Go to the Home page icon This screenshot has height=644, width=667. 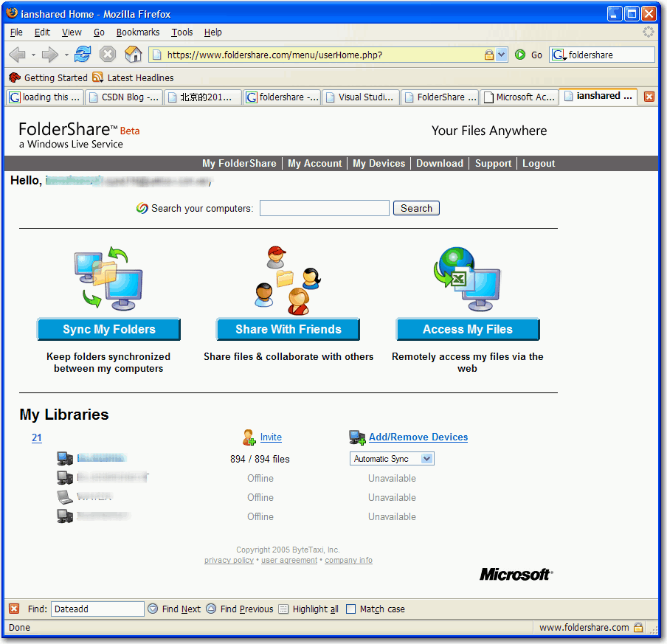(133, 54)
